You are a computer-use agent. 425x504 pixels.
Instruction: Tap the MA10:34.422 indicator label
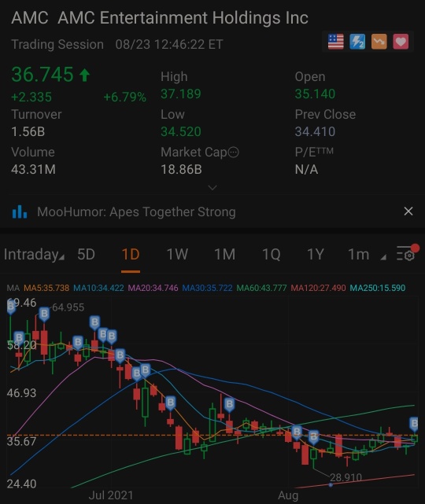[98, 288]
